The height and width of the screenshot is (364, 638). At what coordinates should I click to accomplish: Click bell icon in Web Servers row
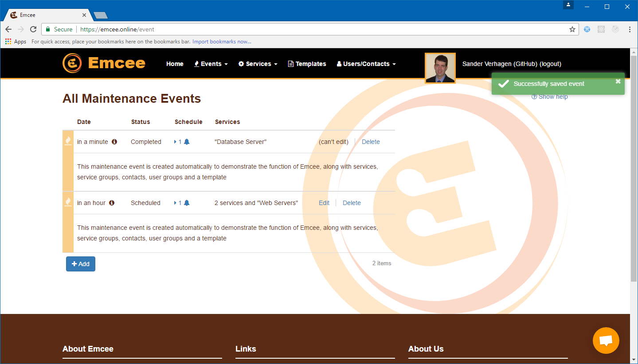click(x=187, y=203)
